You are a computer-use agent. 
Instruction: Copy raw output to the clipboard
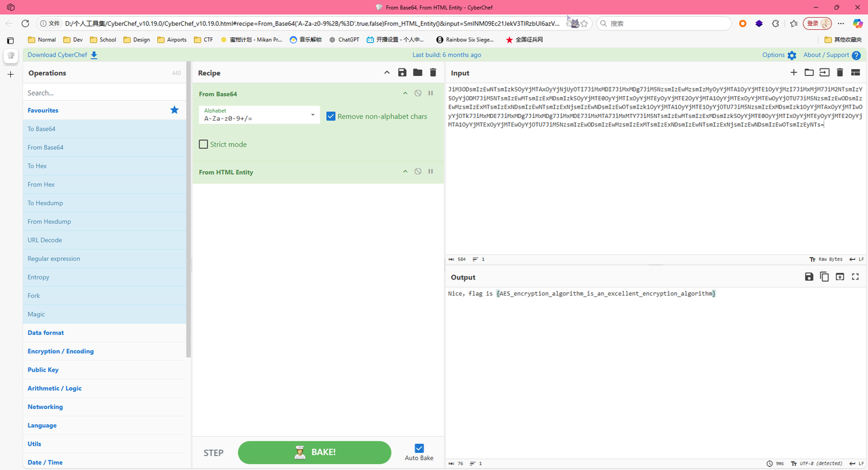(x=825, y=277)
